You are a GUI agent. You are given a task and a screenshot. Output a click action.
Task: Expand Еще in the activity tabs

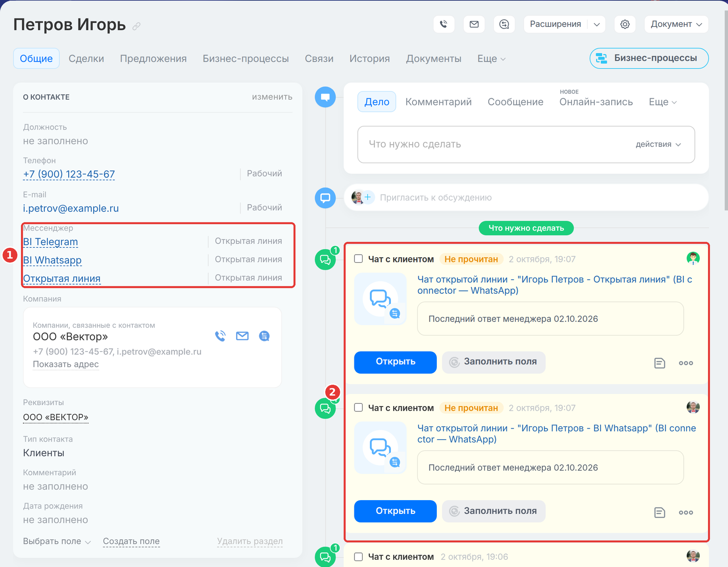[662, 102]
